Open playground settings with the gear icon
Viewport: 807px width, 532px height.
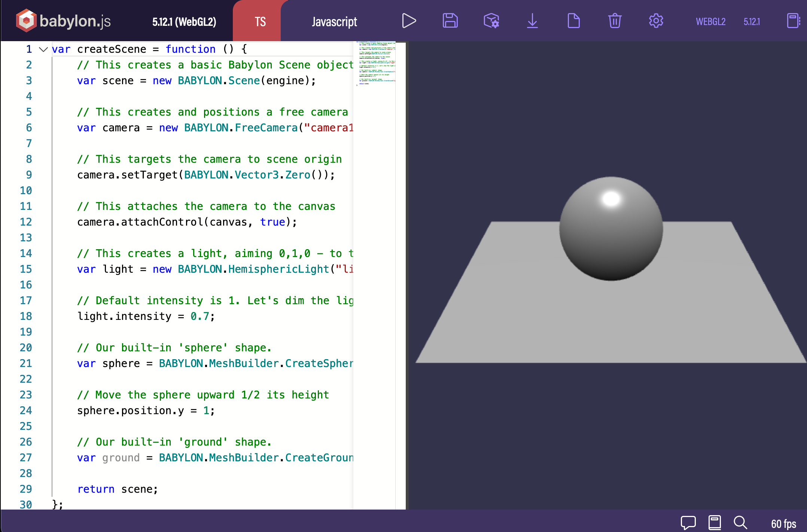(x=656, y=21)
